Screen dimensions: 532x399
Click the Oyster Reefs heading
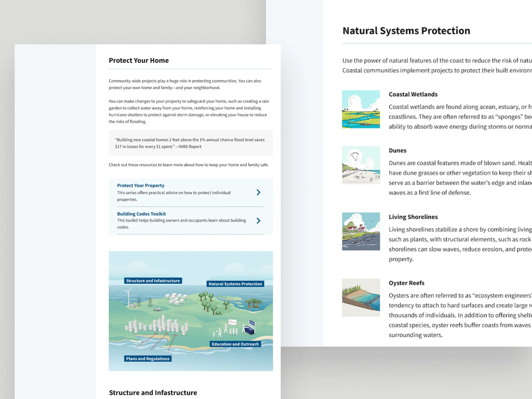coord(406,283)
